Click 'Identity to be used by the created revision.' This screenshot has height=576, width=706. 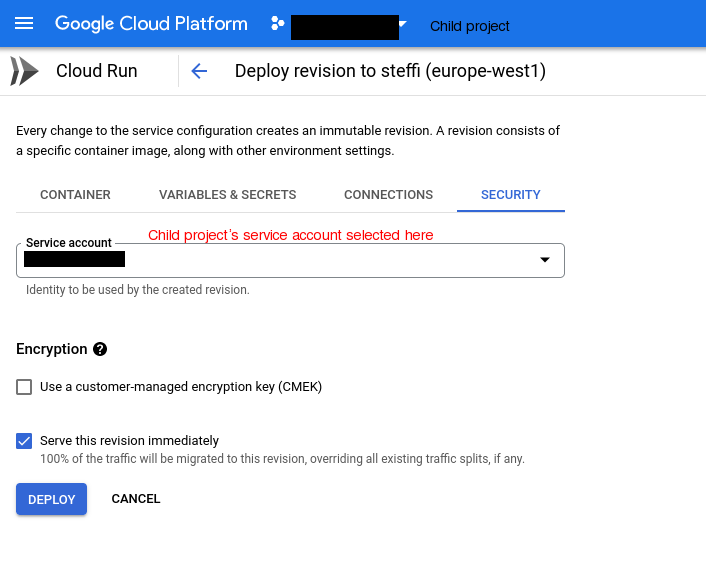pyautogui.click(x=137, y=290)
